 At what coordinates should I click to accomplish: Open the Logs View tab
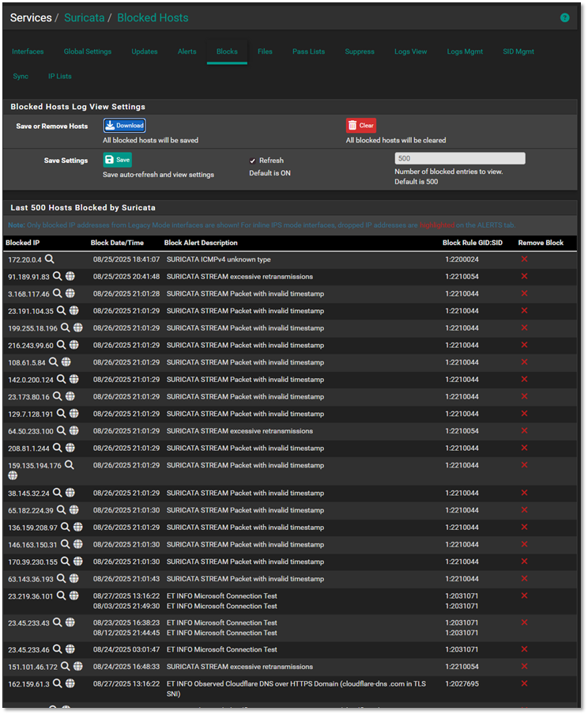coord(411,51)
